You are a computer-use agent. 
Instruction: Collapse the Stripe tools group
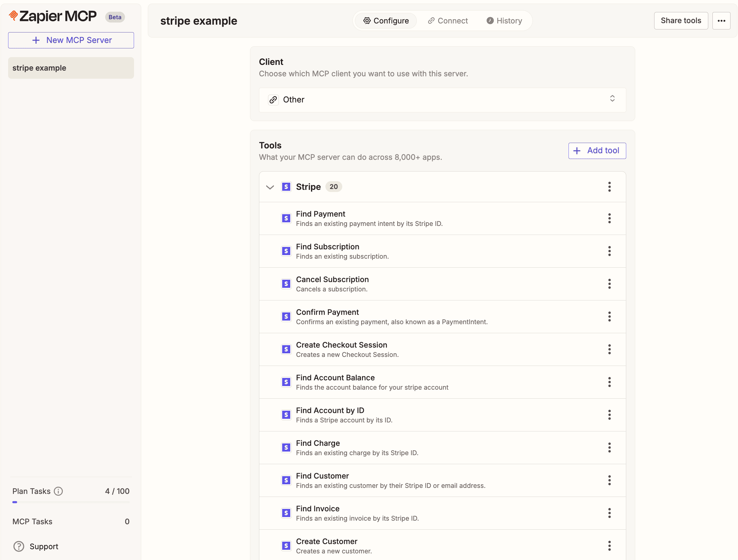pyautogui.click(x=270, y=187)
